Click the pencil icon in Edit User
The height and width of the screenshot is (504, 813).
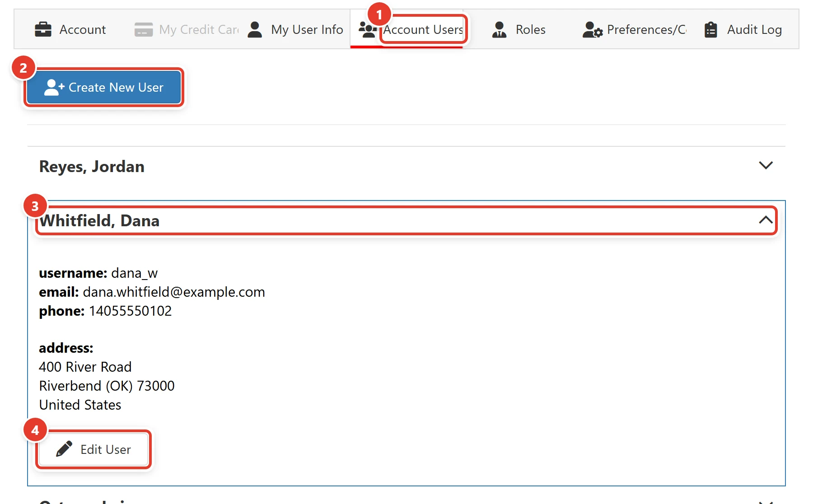click(64, 449)
